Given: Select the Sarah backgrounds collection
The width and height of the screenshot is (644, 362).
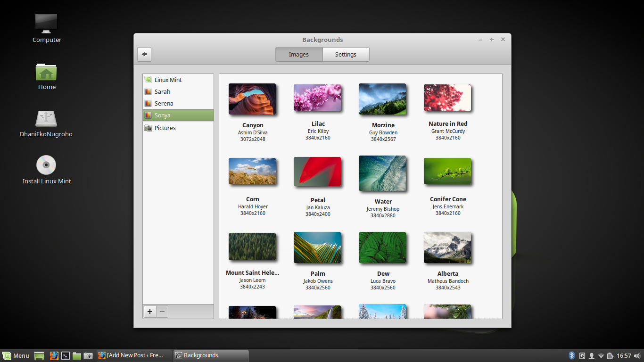Looking at the screenshot, I should coord(163,91).
